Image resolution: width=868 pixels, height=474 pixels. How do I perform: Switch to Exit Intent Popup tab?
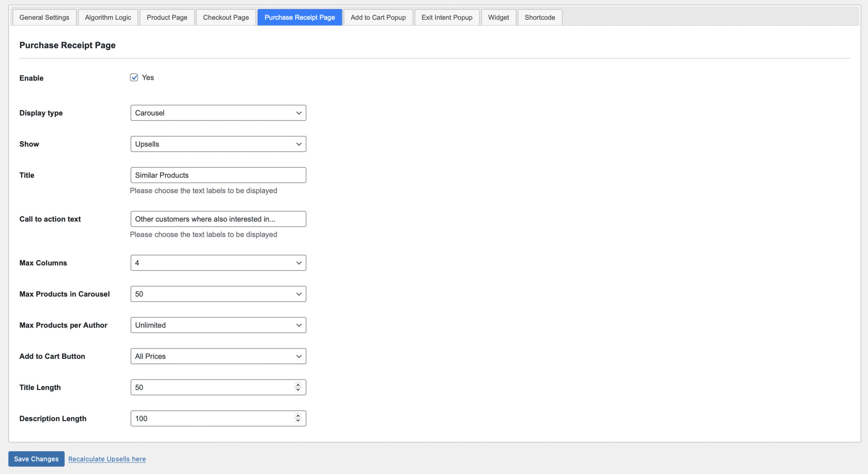click(447, 17)
